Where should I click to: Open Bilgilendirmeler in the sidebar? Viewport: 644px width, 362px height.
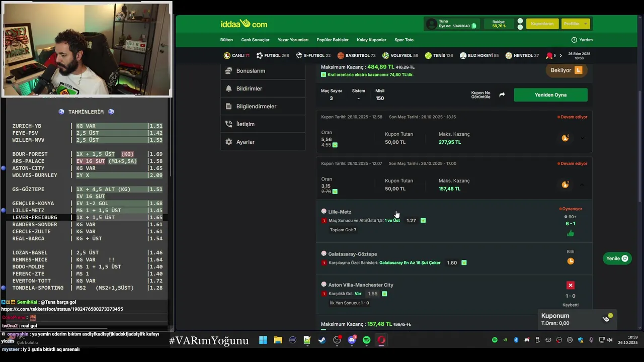263,106
